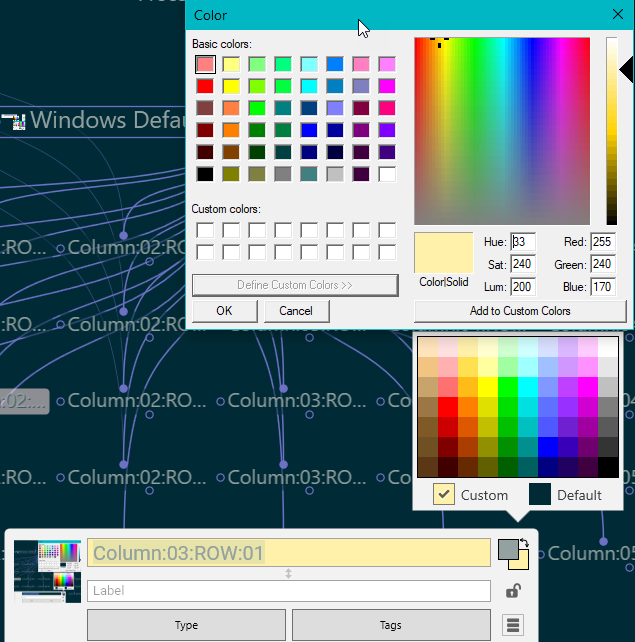Select the silver basic color swatch
This screenshot has width=635, height=642.
335,174
